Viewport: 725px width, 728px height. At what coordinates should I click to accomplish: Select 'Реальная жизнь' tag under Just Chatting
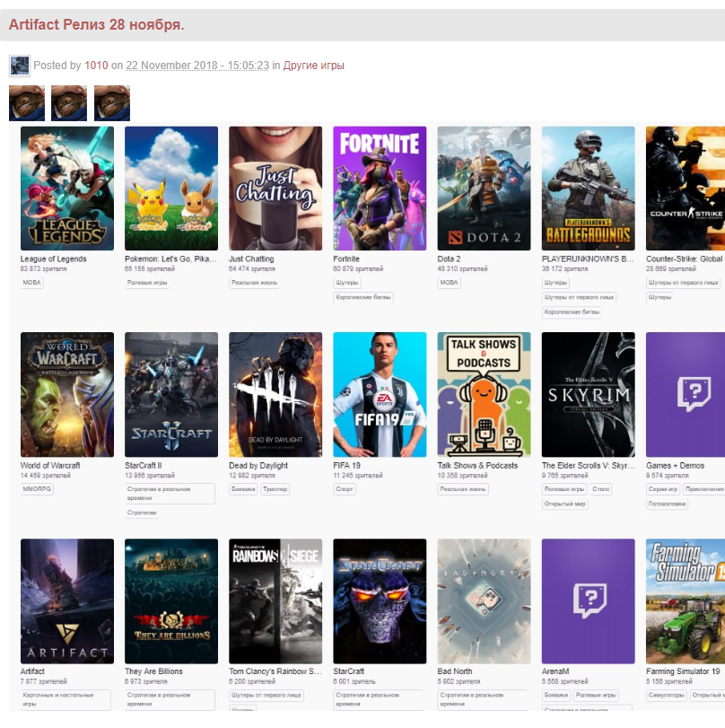point(254,282)
